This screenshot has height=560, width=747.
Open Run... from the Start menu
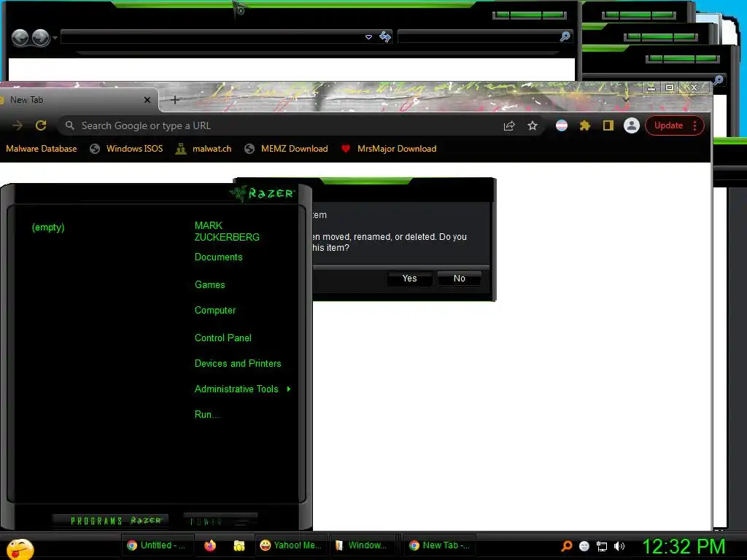click(207, 415)
